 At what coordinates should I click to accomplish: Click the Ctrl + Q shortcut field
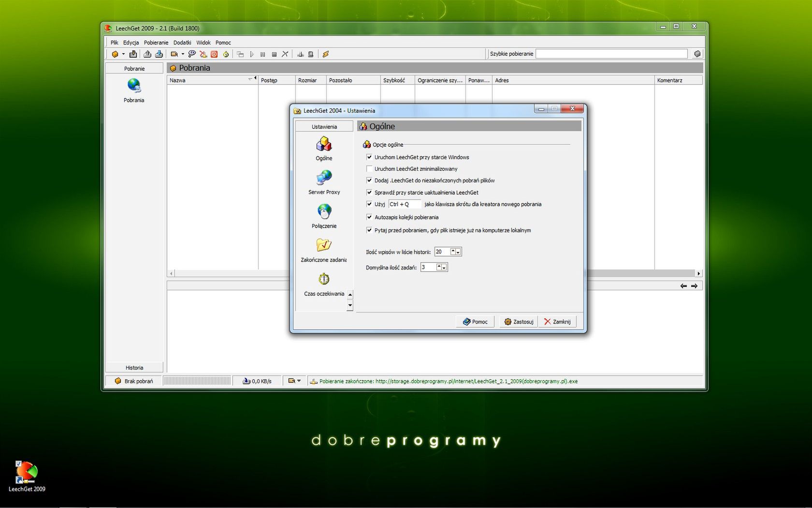405,204
